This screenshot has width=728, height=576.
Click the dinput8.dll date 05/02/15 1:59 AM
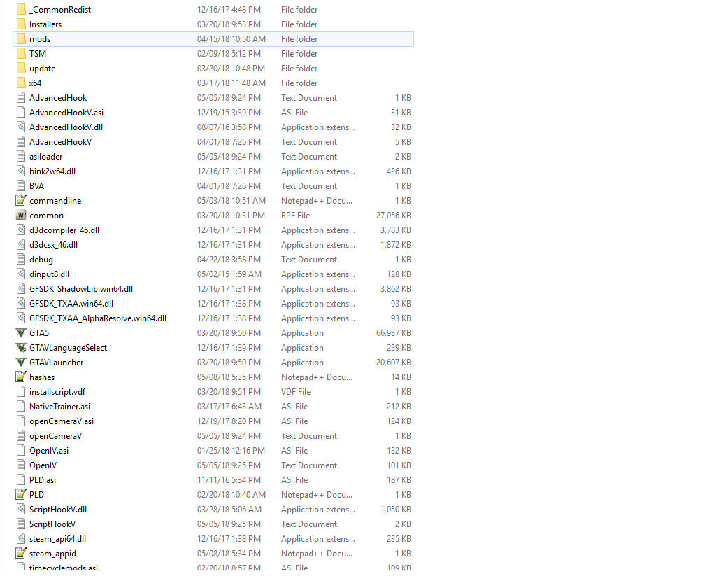[229, 274]
